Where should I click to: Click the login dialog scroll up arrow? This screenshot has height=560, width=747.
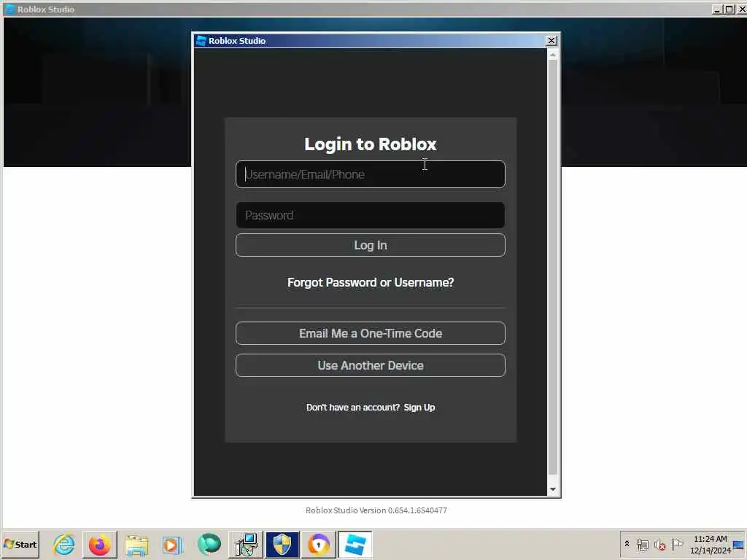553,55
